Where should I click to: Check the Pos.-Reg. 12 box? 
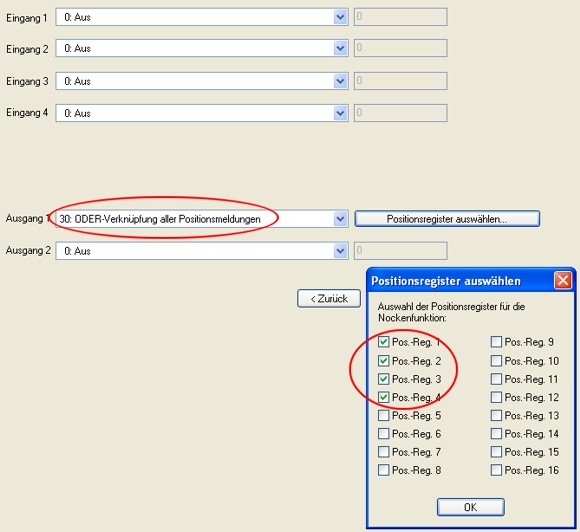click(x=496, y=397)
